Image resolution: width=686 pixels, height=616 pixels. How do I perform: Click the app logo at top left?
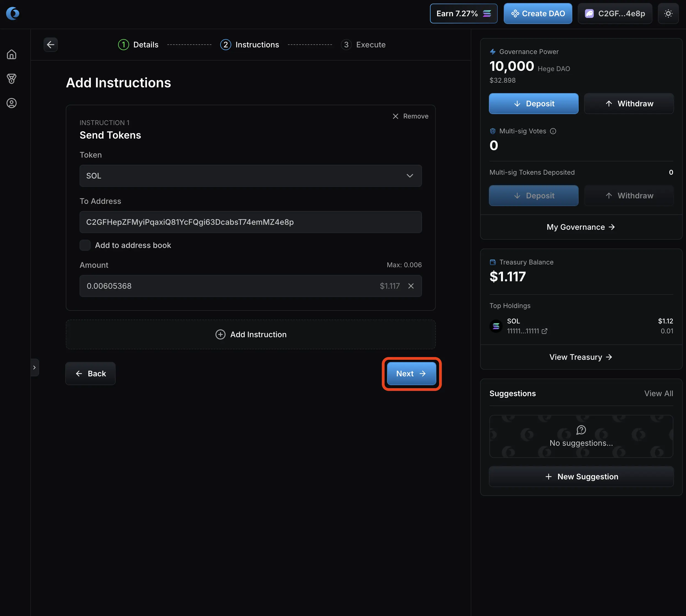pos(13,13)
